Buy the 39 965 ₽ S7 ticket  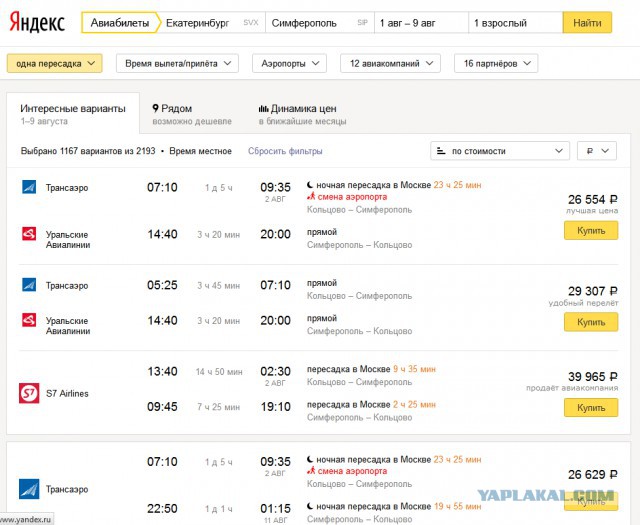click(591, 407)
